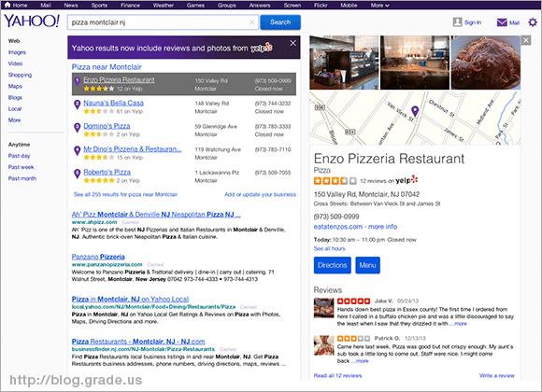Click the purple location pin on the map

(x=415, y=111)
